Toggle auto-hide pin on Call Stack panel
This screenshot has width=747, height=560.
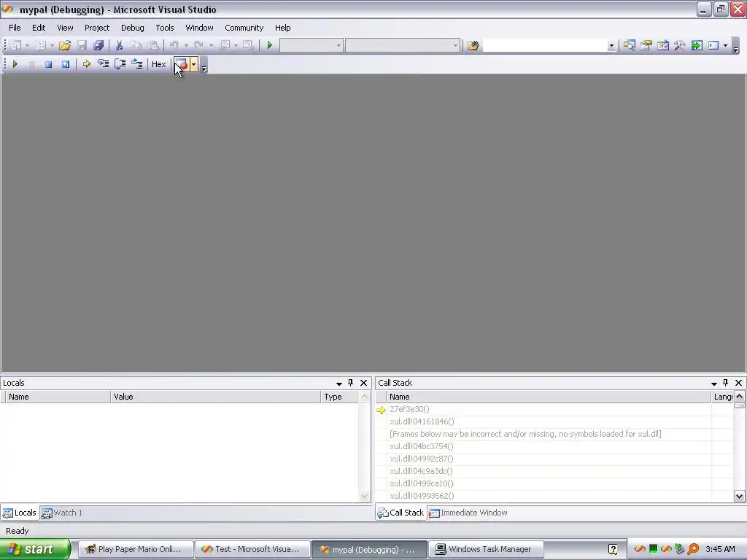pyautogui.click(x=726, y=383)
